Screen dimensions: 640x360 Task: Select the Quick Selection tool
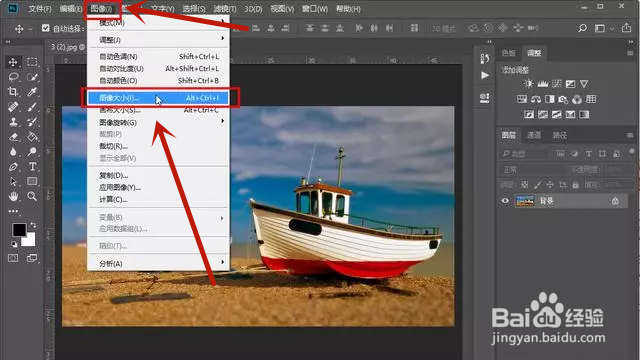click(32, 77)
